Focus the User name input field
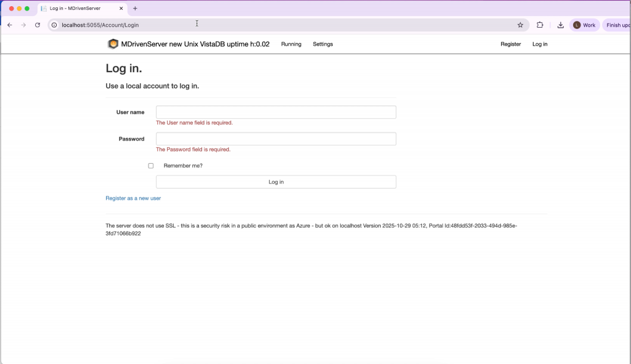The height and width of the screenshot is (364, 631). tap(275, 112)
